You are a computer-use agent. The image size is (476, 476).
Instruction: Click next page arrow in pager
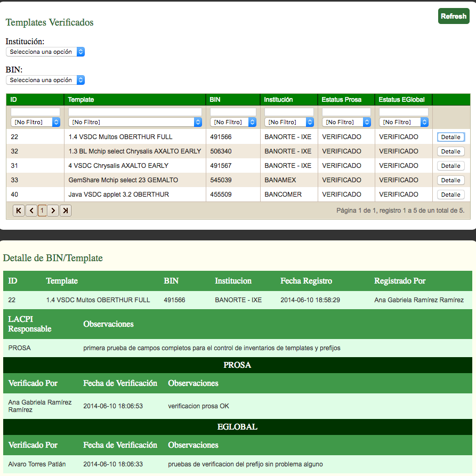[53, 211]
